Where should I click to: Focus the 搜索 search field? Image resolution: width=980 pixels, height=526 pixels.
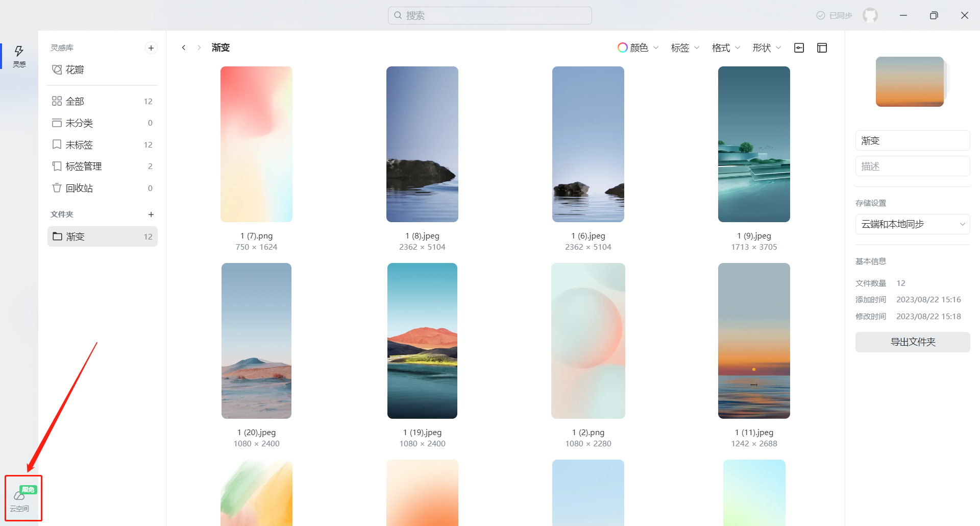(490, 15)
